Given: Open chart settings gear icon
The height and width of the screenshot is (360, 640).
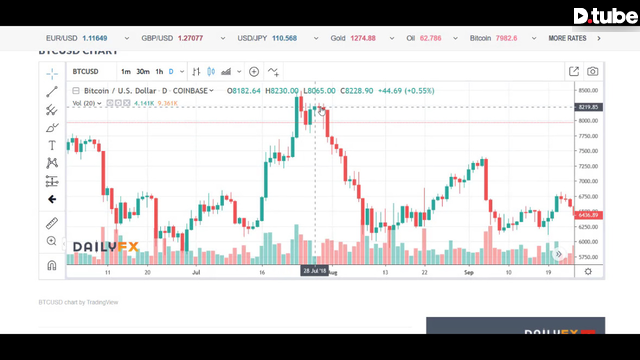Looking at the screenshot, I should [x=588, y=271].
